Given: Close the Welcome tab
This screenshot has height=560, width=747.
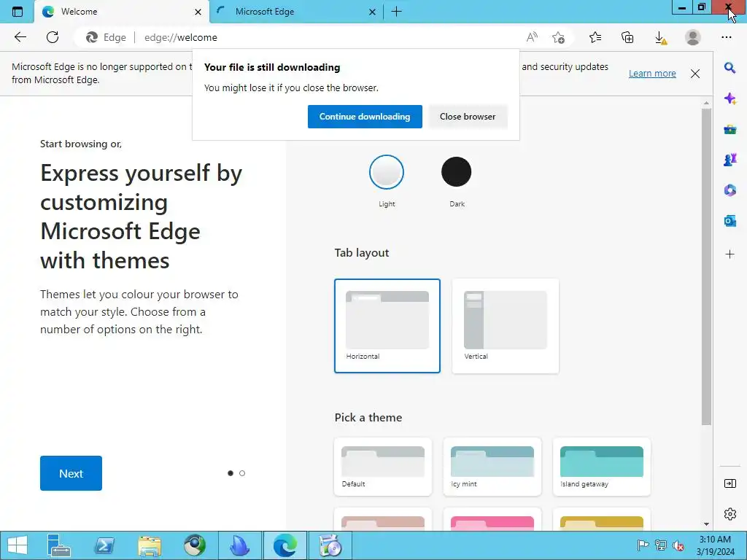Looking at the screenshot, I should point(198,12).
